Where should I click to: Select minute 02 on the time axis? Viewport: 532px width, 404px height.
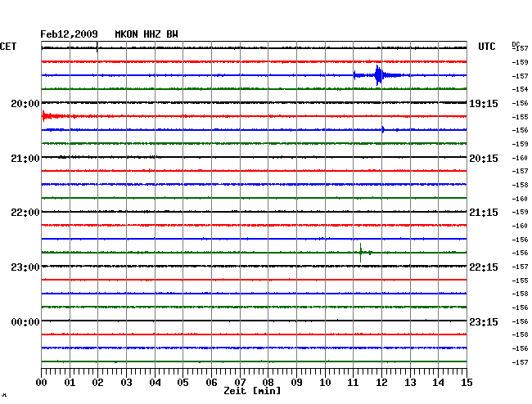pos(98,382)
